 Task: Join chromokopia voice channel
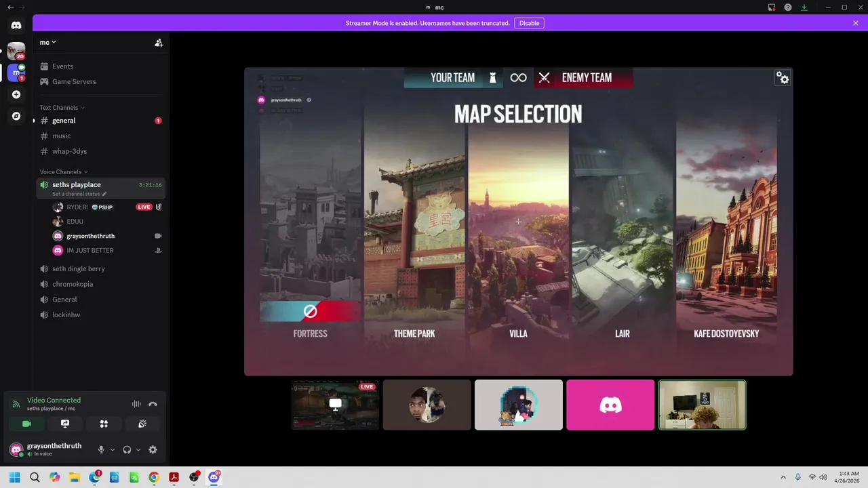click(100, 284)
